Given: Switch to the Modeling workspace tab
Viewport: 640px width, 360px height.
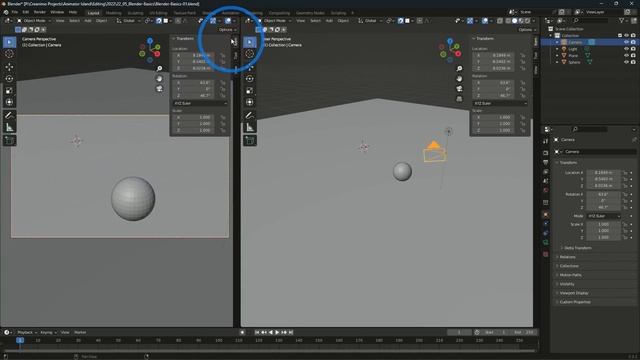Looking at the screenshot, I should [x=113, y=13].
